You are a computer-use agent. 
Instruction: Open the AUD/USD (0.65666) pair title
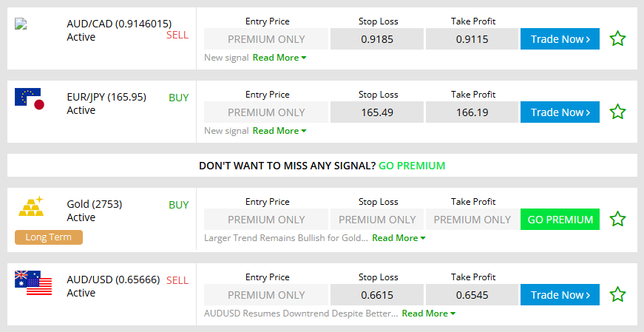(x=113, y=280)
